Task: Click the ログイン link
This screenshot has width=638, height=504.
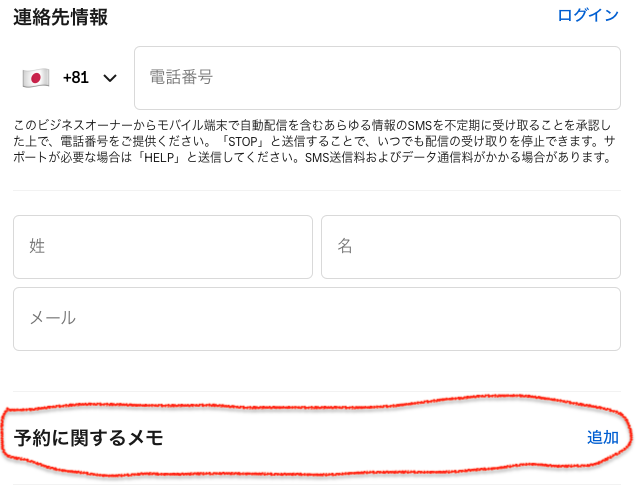Action: tap(588, 15)
